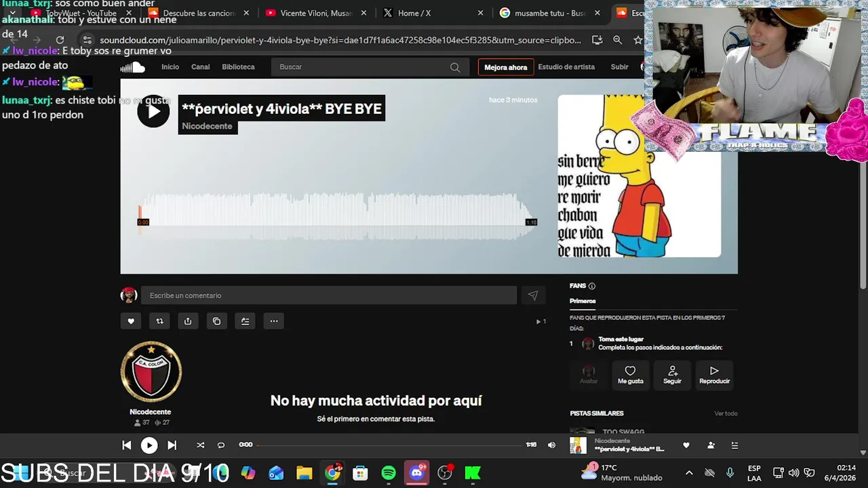The width and height of the screenshot is (868, 488).
Task: Show hidden system tray icons chevron
Action: tap(689, 473)
